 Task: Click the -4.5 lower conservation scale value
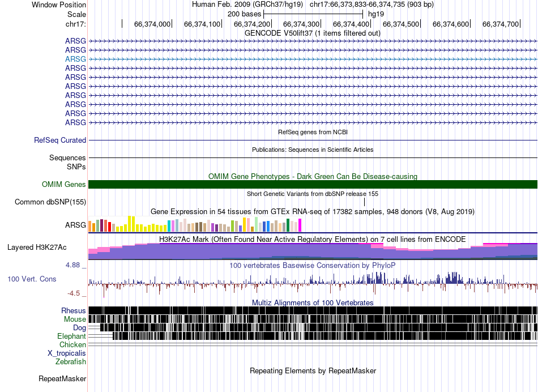pos(74,293)
